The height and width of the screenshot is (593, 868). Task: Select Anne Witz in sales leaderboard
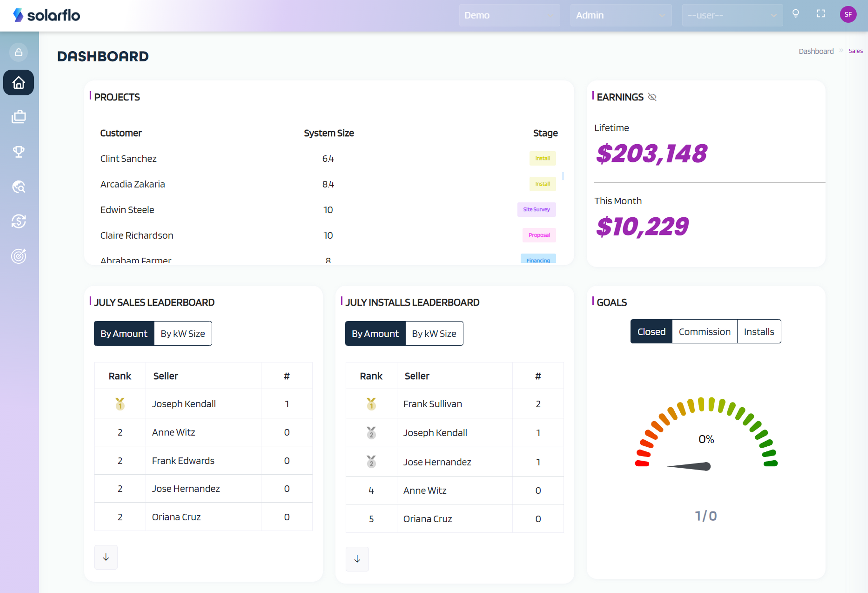173,432
